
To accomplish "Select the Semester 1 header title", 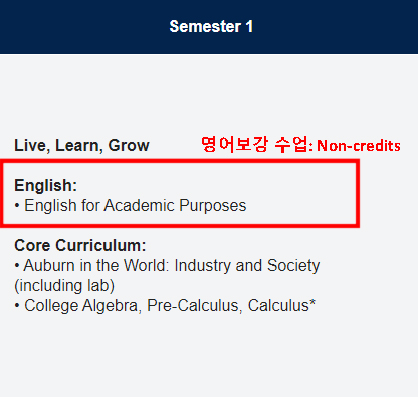I will tap(211, 26).
